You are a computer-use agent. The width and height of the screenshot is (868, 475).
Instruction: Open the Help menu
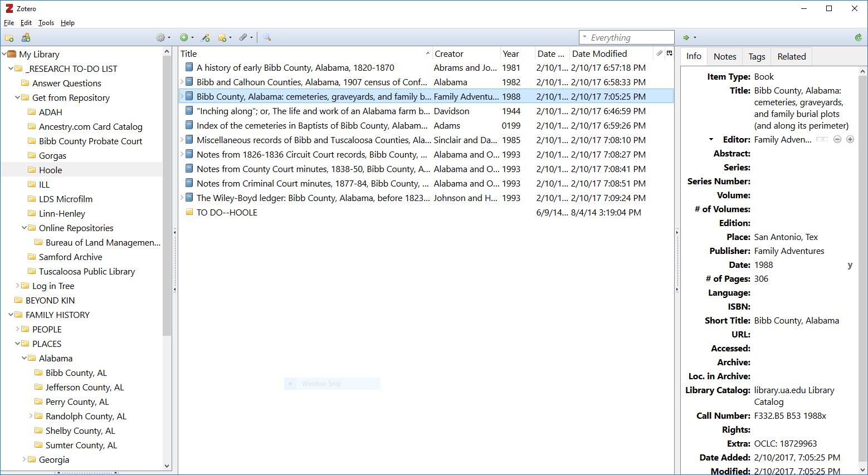pyautogui.click(x=67, y=23)
